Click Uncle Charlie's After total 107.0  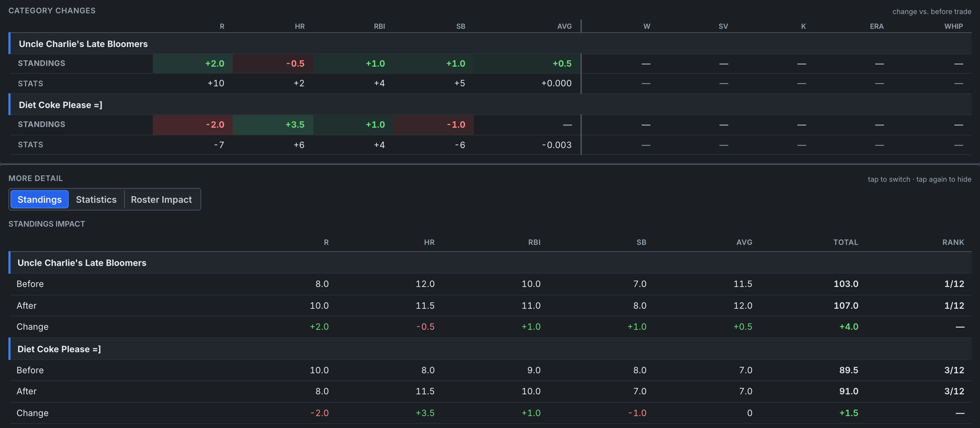tap(846, 305)
